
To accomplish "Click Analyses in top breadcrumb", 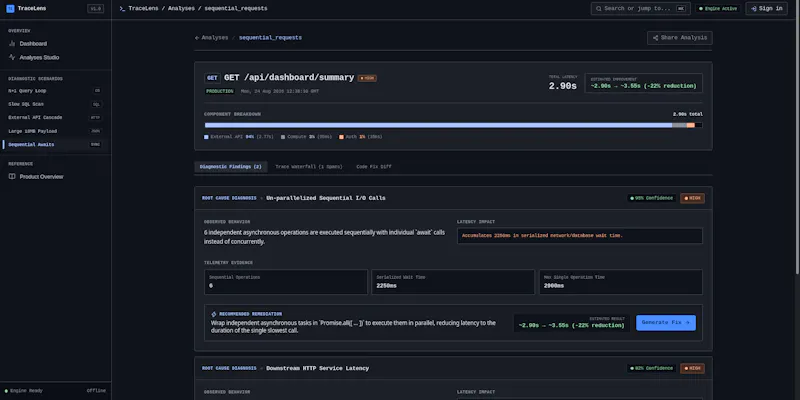I will tap(184, 9).
